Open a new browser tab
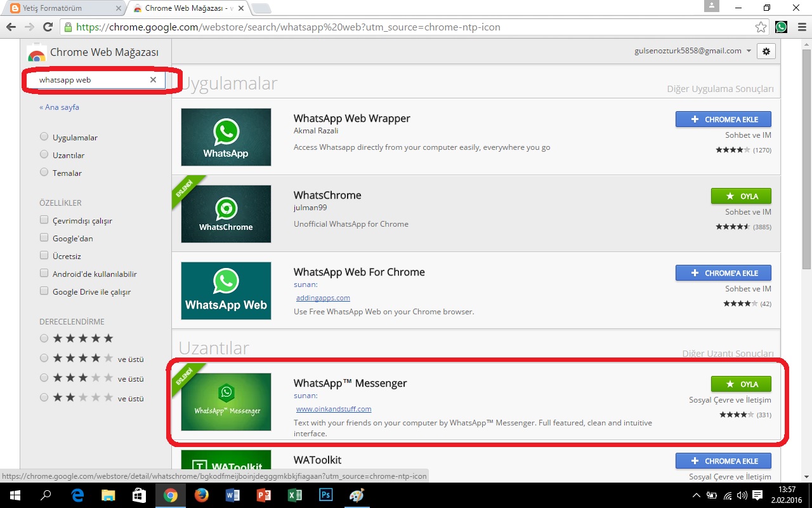Screen dimensions: 812x508 tap(261, 9)
